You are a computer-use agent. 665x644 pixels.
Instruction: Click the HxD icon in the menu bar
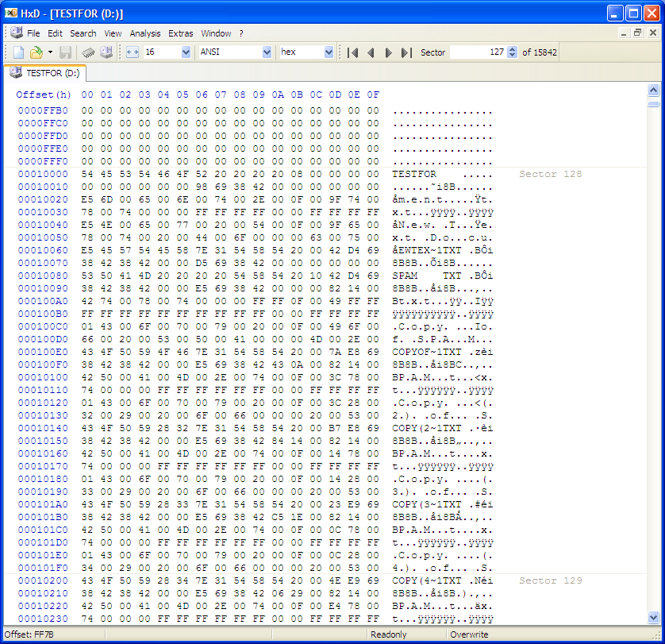pyautogui.click(x=17, y=33)
